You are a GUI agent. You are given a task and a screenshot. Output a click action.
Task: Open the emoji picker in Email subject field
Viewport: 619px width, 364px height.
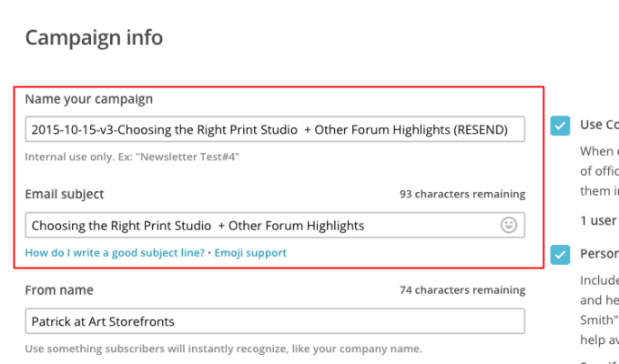509,225
